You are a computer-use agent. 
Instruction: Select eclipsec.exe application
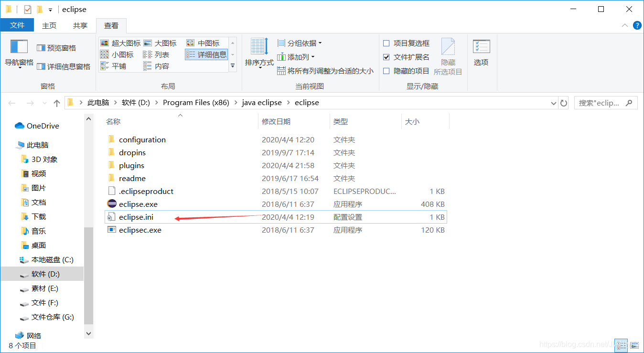[x=276, y=230]
